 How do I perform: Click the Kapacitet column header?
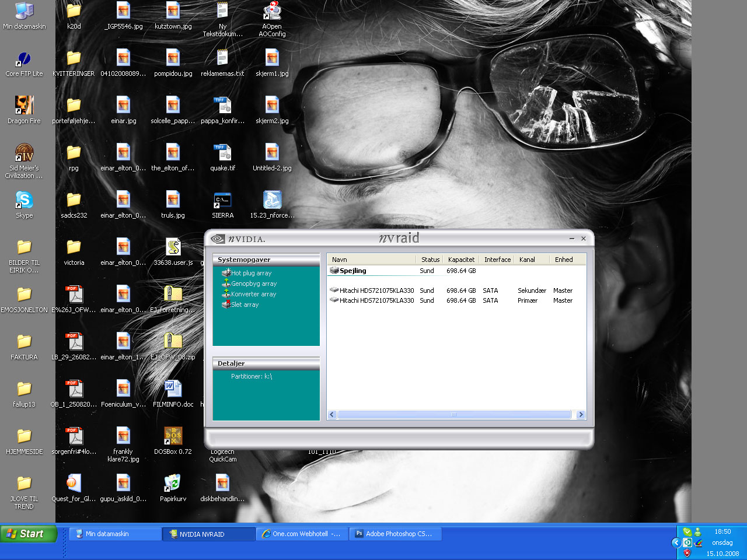(461, 260)
